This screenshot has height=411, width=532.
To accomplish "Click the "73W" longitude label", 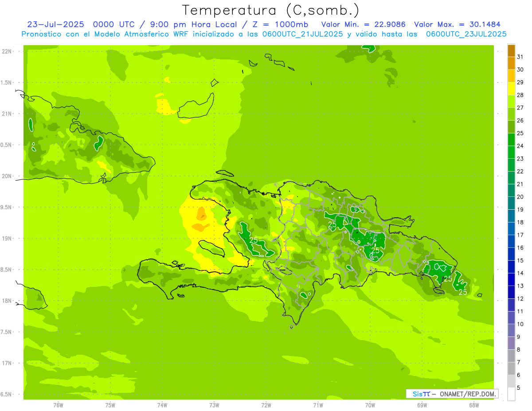I will click(214, 405).
